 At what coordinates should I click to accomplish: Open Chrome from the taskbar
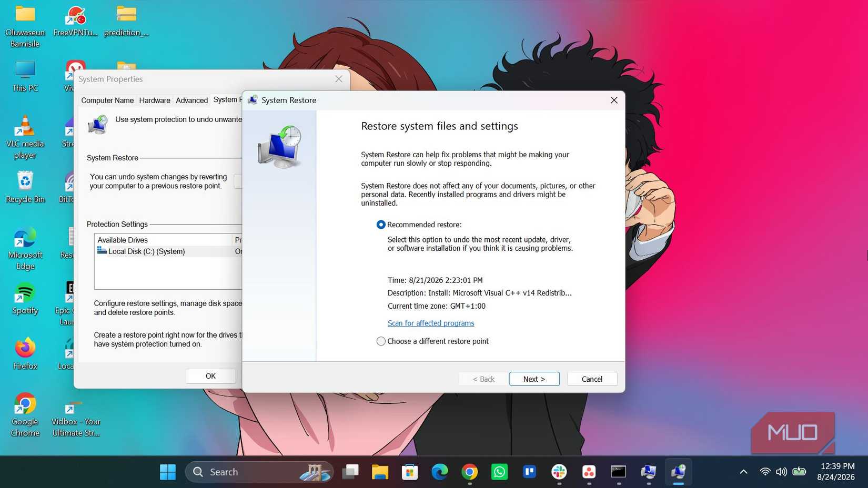pos(469,472)
